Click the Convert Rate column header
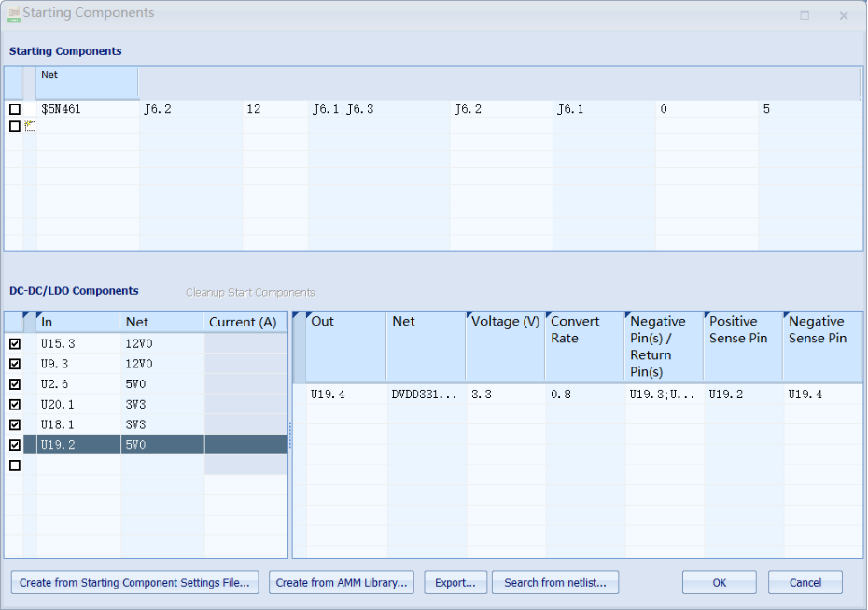Image resolution: width=868 pixels, height=610 pixels. pyautogui.click(x=584, y=346)
